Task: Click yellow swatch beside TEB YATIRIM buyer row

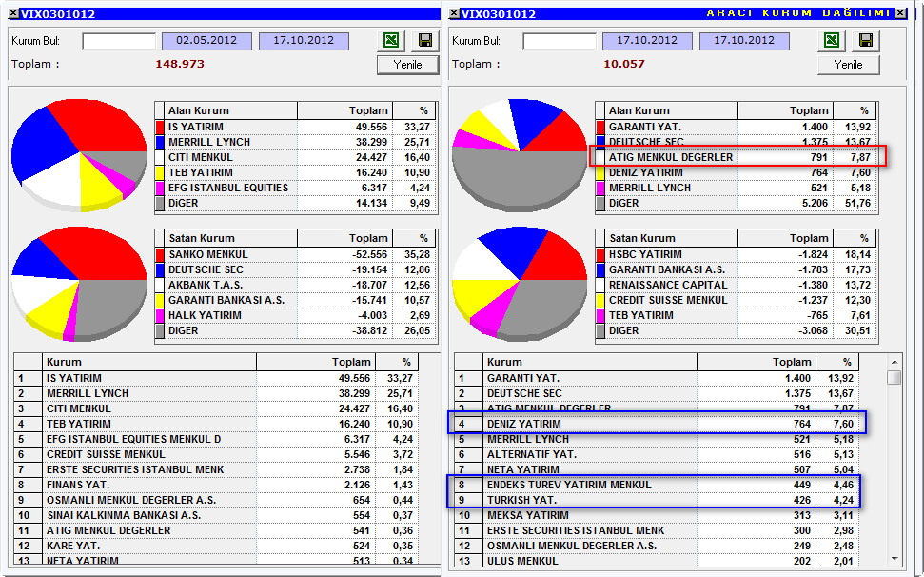Action: [x=160, y=172]
